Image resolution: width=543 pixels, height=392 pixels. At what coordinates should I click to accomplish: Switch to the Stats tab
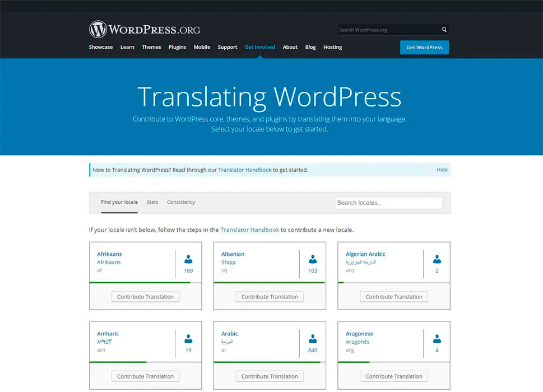[x=152, y=202]
